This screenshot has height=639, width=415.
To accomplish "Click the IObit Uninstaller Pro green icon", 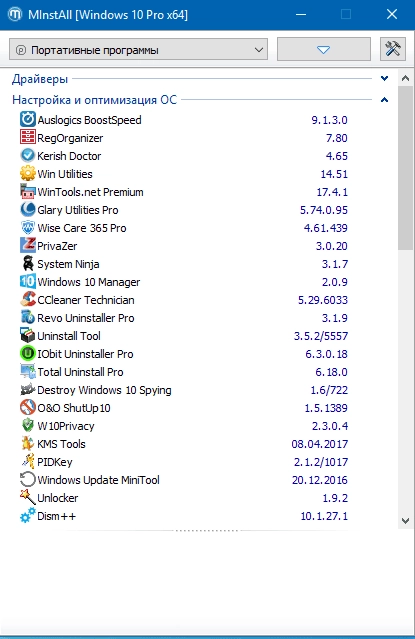I will pos(28,353).
